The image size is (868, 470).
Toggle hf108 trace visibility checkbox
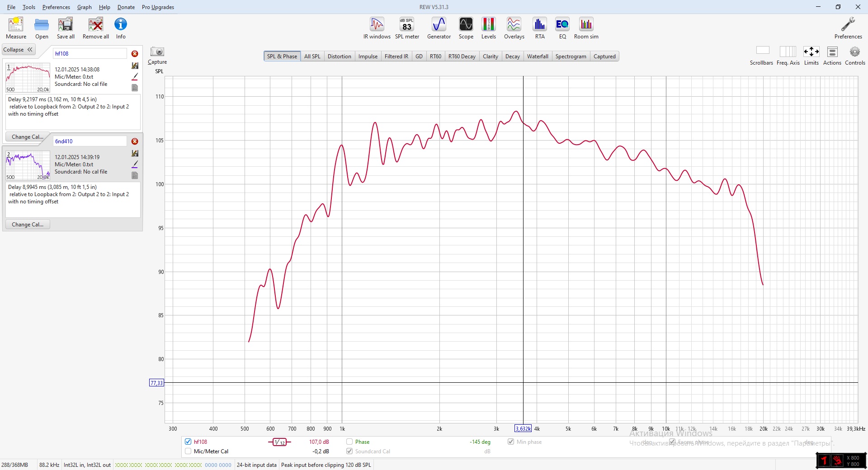(188, 442)
